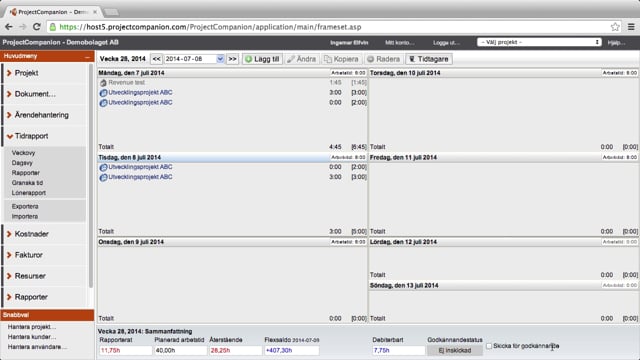This screenshot has width=640, height=360.
Task: Open Lönerapport submenu item
Action: pos(29,193)
